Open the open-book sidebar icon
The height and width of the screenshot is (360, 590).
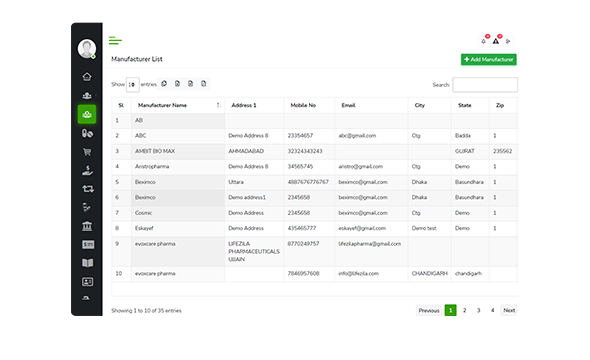[x=88, y=263]
